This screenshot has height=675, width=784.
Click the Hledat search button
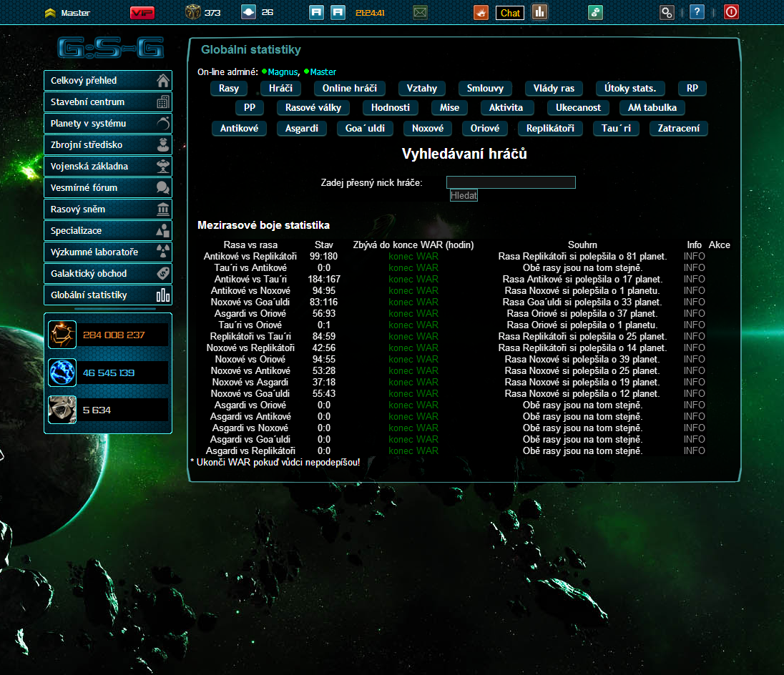[464, 195]
